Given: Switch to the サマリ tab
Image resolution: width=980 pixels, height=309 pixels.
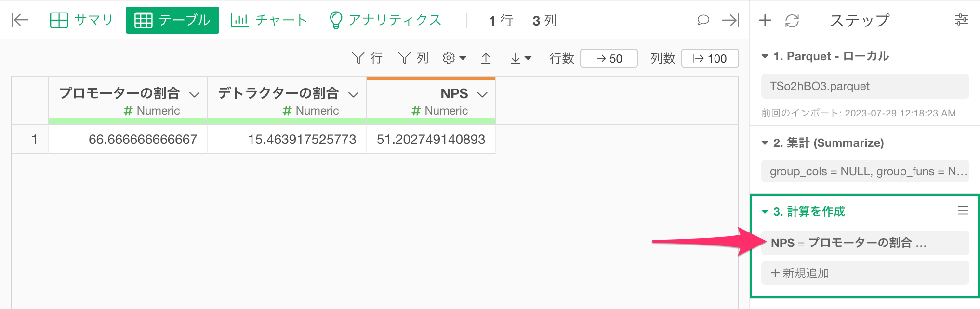Looking at the screenshot, I should pyautogui.click(x=81, y=20).
